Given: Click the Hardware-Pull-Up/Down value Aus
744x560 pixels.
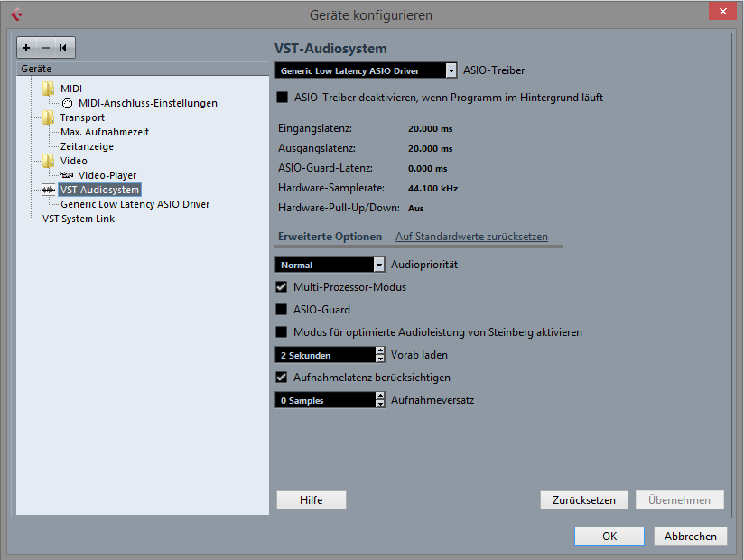Looking at the screenshot, I should [x=415, y=209].
